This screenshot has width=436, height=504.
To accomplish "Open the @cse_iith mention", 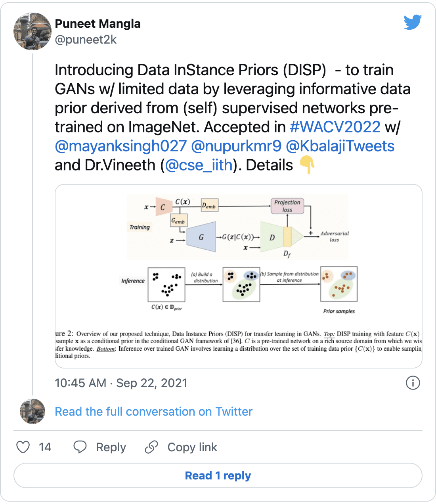I will pyautogui.click(x=199, y=165).
